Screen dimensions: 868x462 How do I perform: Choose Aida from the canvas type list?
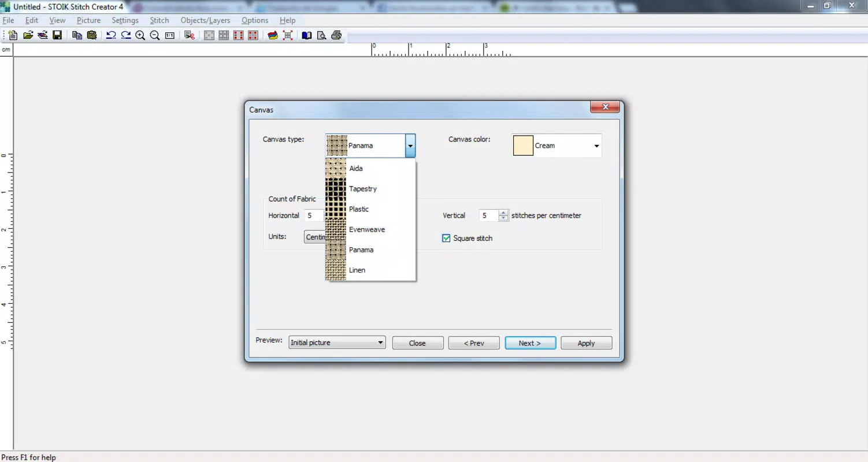click(x=370, y=169)
